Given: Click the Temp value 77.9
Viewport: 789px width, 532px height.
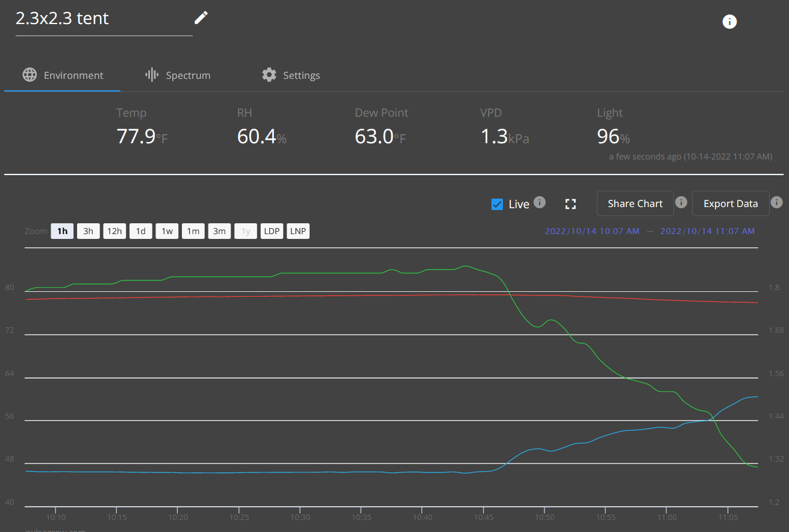Looking at the screenshot, I should tap(136, 137).
